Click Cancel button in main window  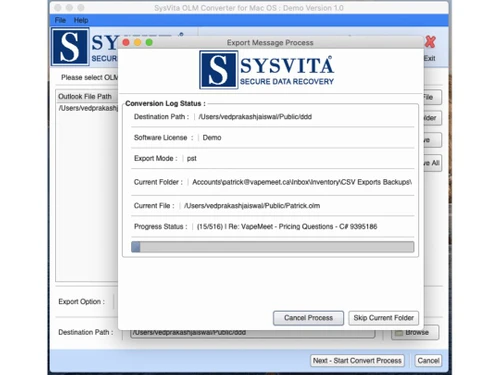coord(428,361)
